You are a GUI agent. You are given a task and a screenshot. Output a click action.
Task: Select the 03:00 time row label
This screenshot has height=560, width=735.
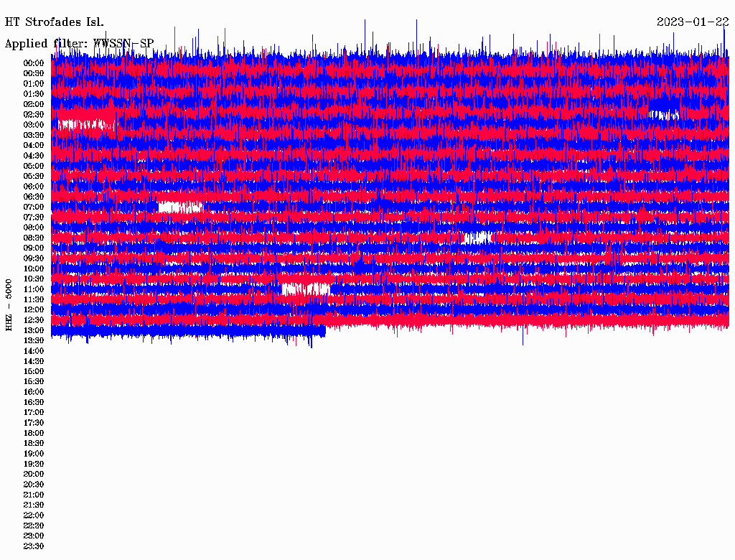pos(34,125)
